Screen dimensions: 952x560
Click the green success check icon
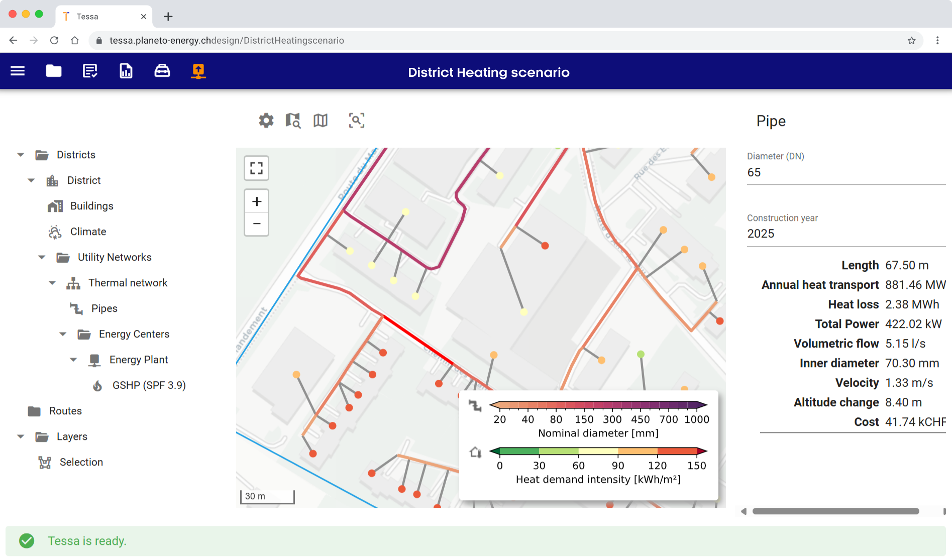[x=27, y=541]
